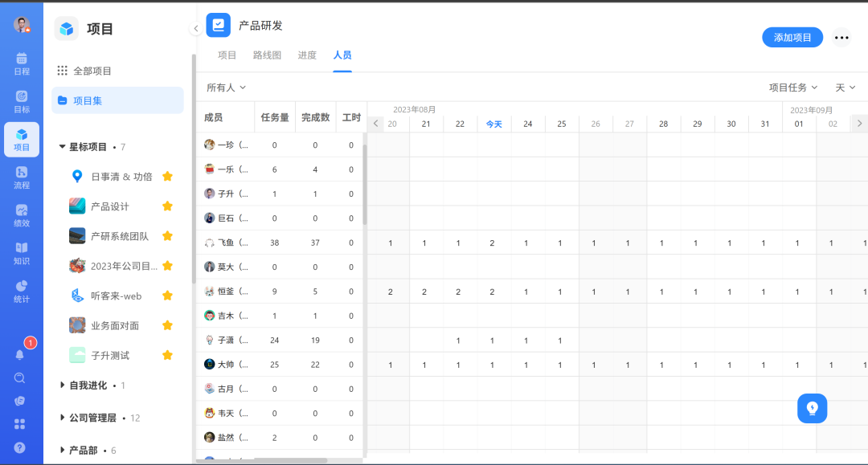The image size is (868, 465).
Task: Open the three-dot more options menu
Action: pyautogui.click(x=841, y=38)
